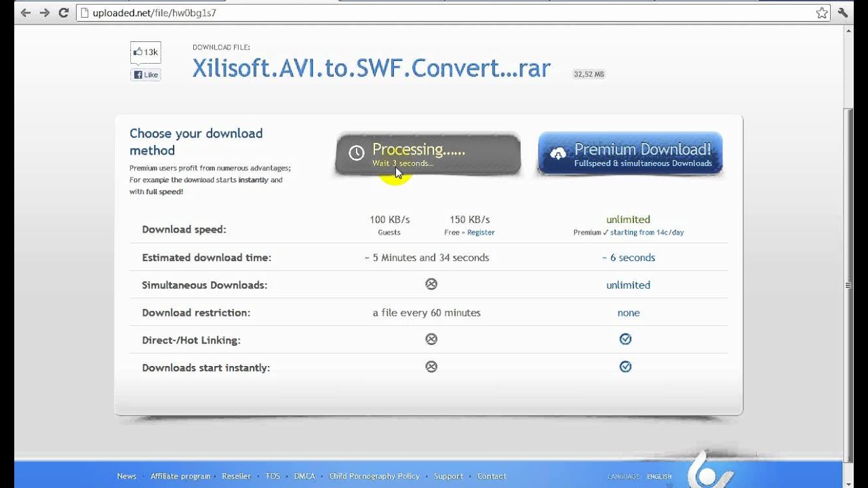
Task: Click check icon in Direct-/Hot Linking row
Action: click(x=625, y=339)
